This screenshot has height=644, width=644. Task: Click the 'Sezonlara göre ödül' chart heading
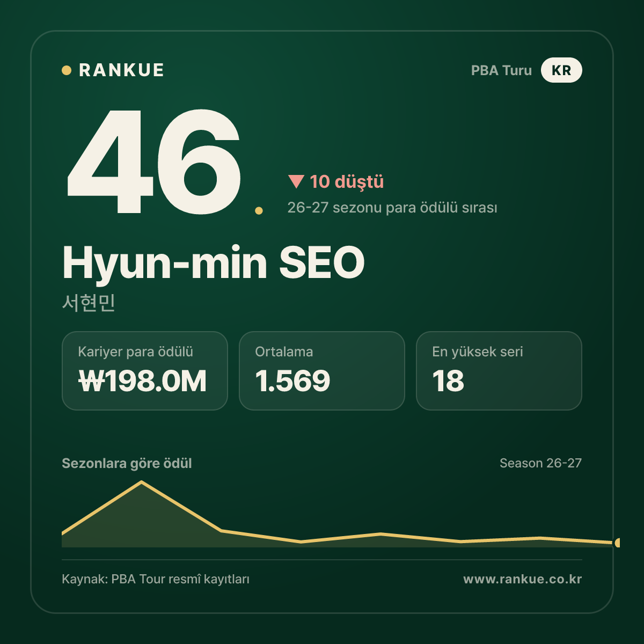(127, 463)
